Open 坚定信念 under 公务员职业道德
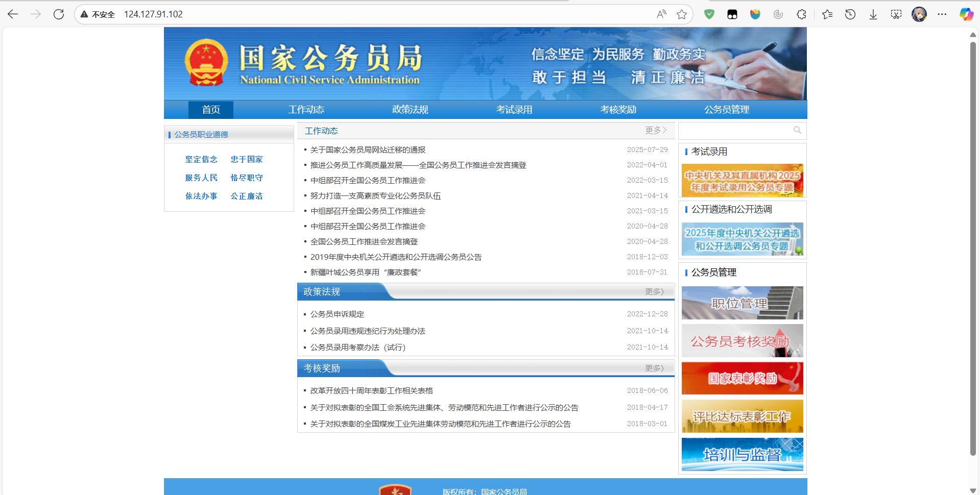980x495 pixels. [201, 159]
